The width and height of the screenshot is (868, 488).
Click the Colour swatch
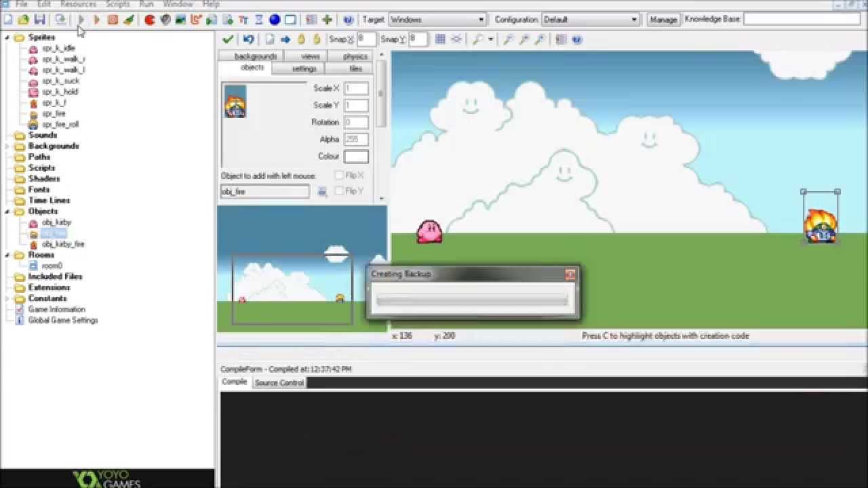[x=356, y=157]
